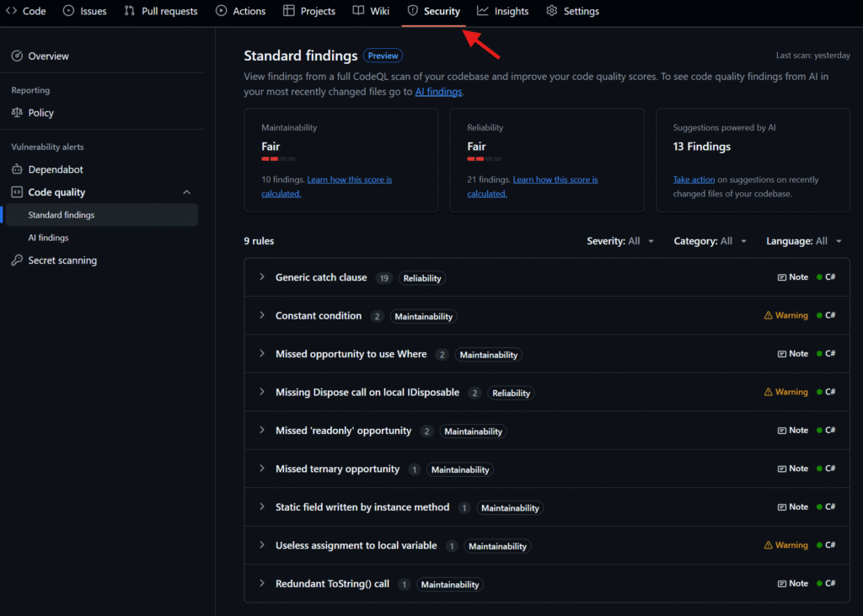863x616 pixels.
Task: Switch to the Insights tab
Action: pyautogui.click(x=503, y=11)
